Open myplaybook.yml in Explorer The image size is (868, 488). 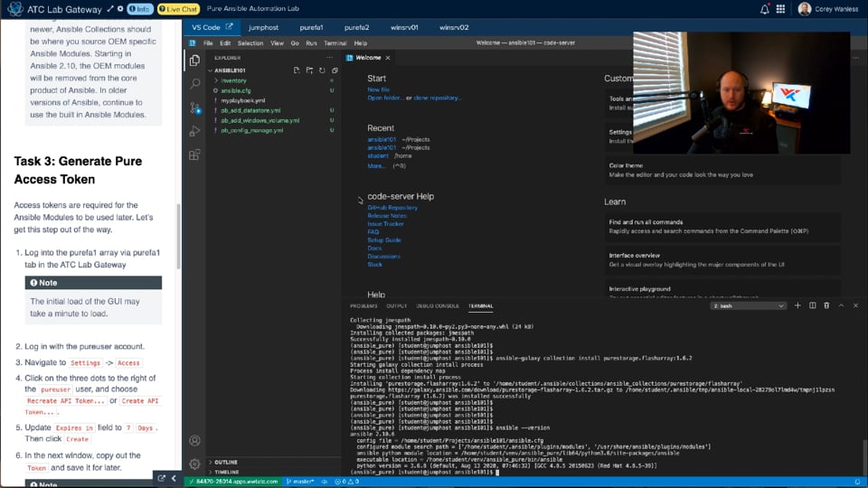tap(243, 100)
